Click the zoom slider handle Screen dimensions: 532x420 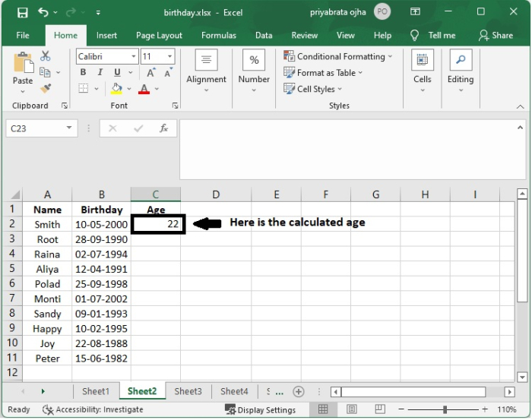445,409
